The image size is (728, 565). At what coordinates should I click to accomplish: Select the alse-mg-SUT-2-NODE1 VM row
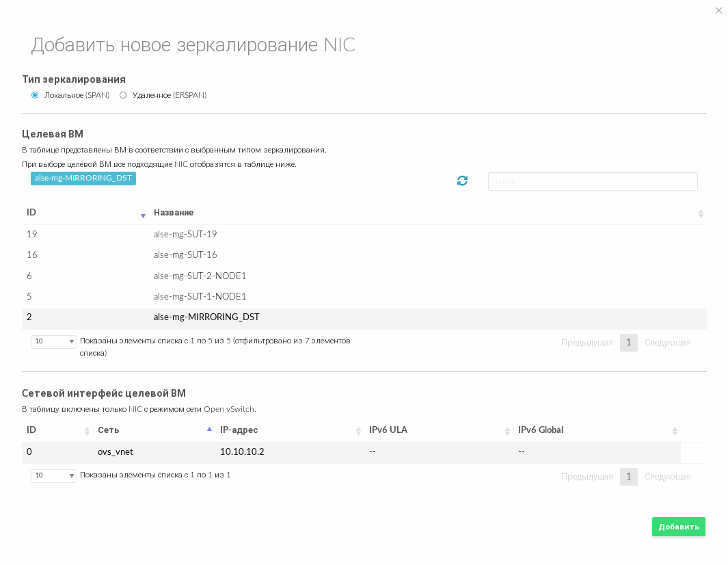point(200,276)
